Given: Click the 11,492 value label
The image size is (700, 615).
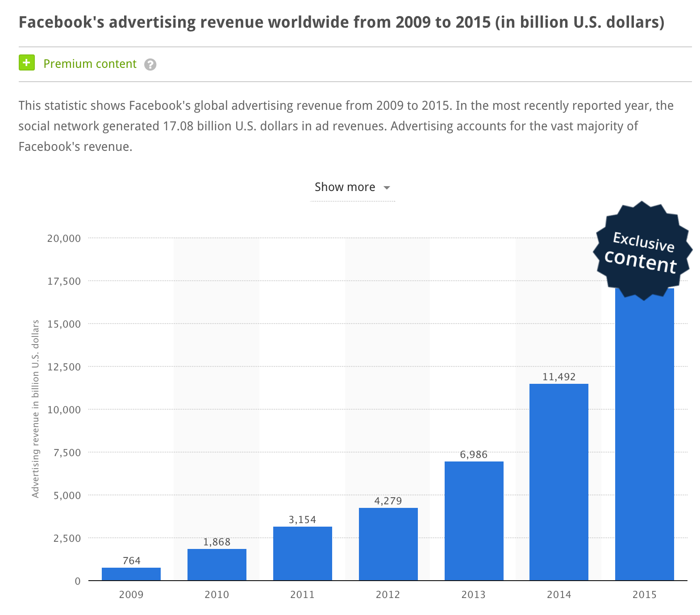Looking at the screenshot, I should coord(559,377).
